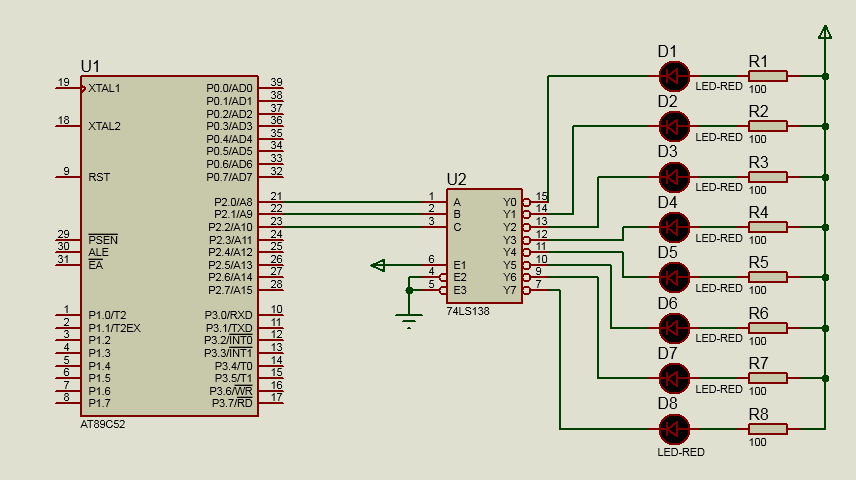Pick the D8 LED at the bottom
This screenshot has width=856, height=480.
tap(675, 429)
